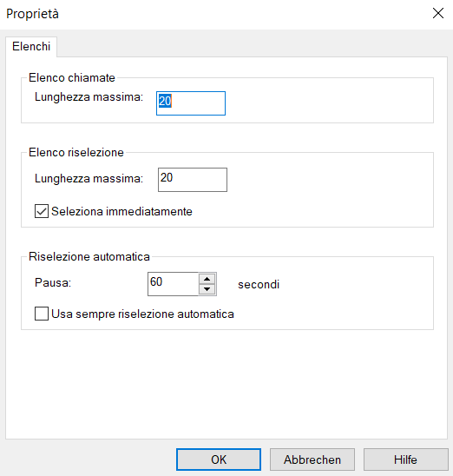Viewport: 453px width, 476px height.
Task: Focus the Elenco riselezione Lunghezza massima field
Action: tap(193, 180)
